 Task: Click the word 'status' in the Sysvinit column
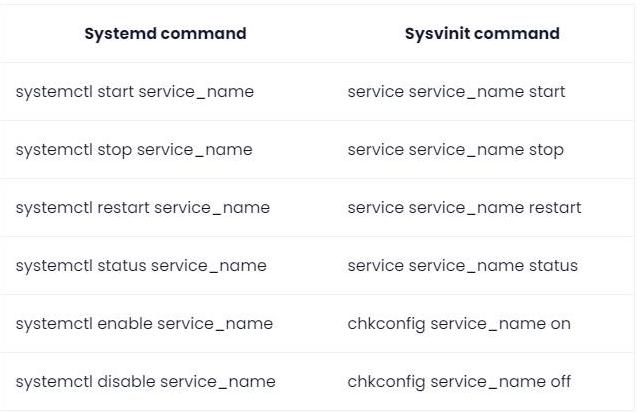point(553,266)
